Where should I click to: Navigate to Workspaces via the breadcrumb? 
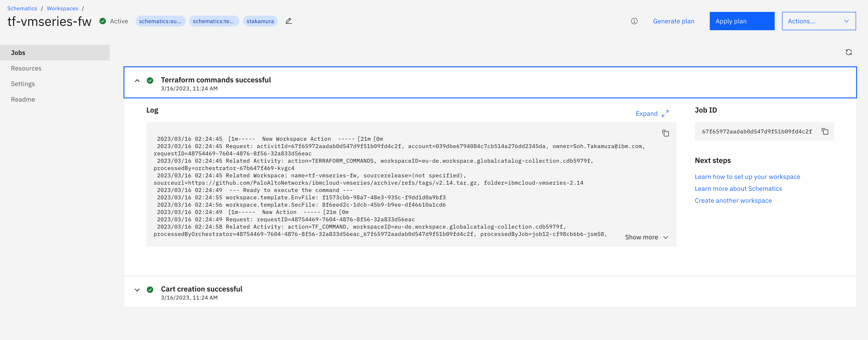tap(62, 8)
